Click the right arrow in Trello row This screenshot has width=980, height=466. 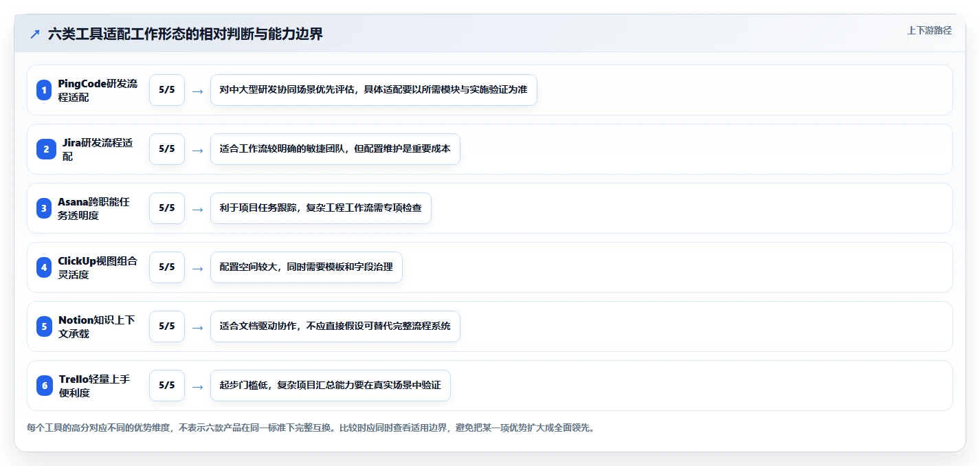[197, 386]
